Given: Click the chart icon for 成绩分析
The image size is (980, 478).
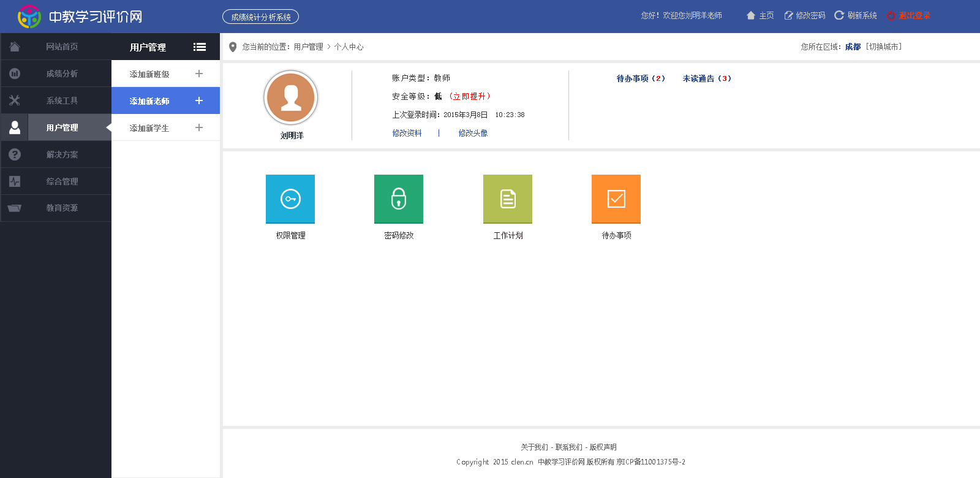Looking at the screenshot, I should (x=15, y=74).
